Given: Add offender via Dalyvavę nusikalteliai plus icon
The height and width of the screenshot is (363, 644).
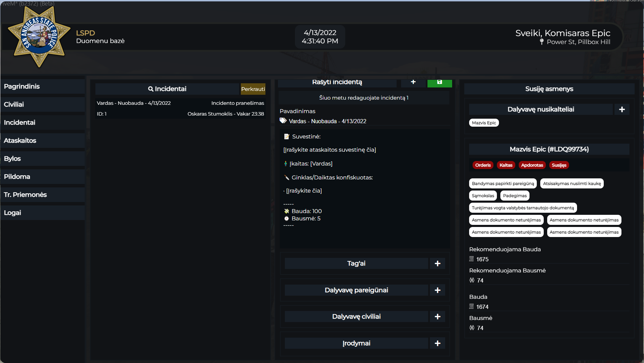Looking at the screenshot, I should click(621, 109).
